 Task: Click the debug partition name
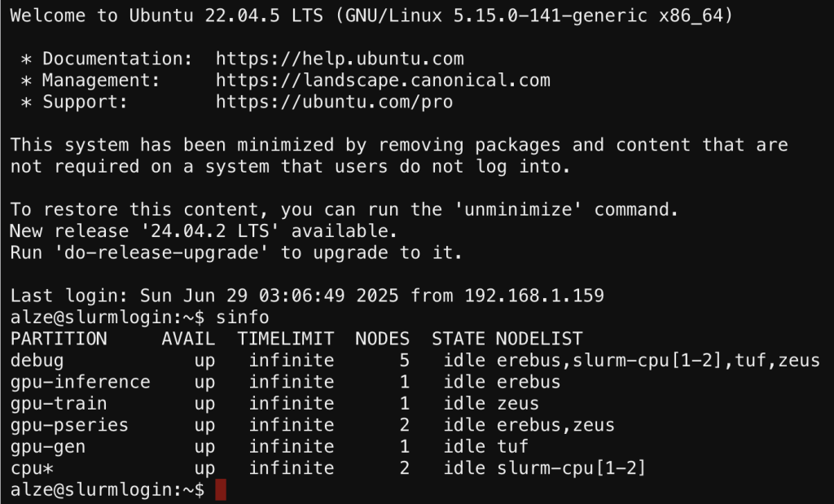tap(37, 361)
